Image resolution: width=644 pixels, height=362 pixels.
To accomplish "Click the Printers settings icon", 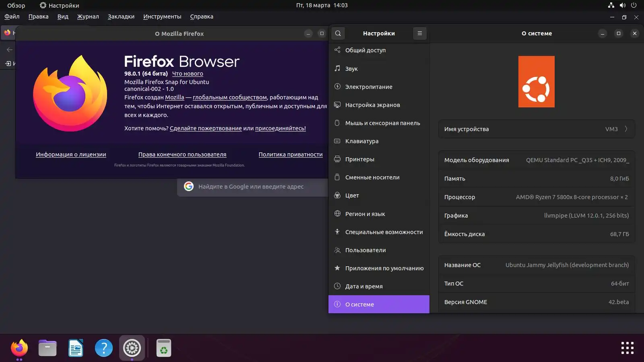I will [x=337, y=159].
